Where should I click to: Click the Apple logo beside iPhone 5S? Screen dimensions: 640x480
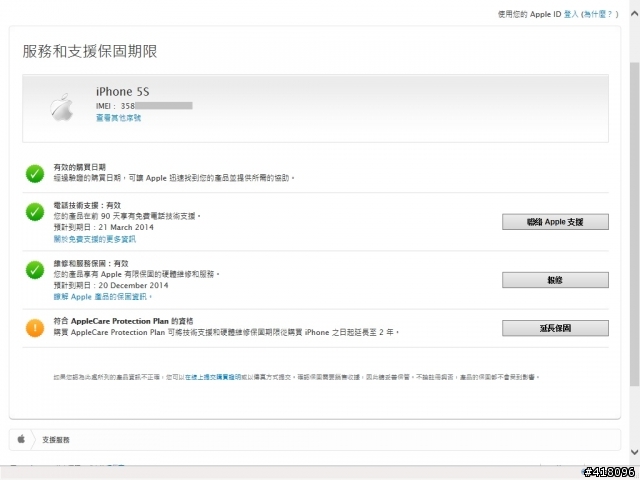[x=62, y=108]
